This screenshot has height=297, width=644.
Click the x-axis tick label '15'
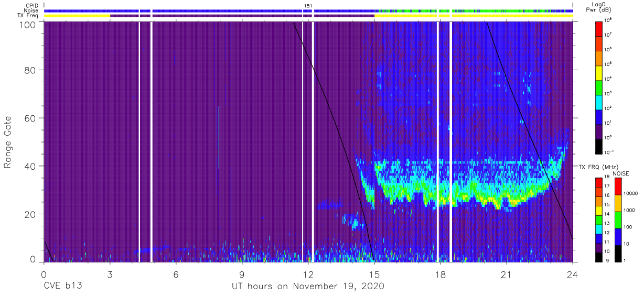point(374,274)
